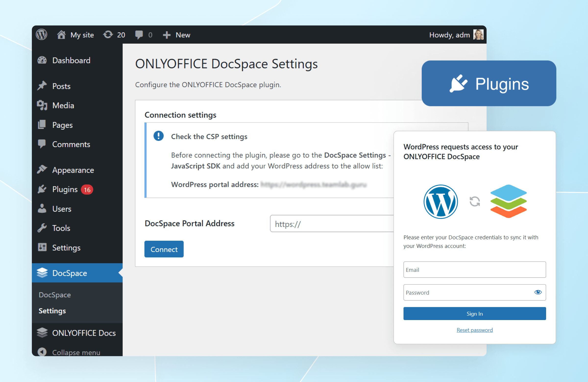Click the Settings sliders icon in sidebar
The image size is (588, 382).
click(42, 247)
